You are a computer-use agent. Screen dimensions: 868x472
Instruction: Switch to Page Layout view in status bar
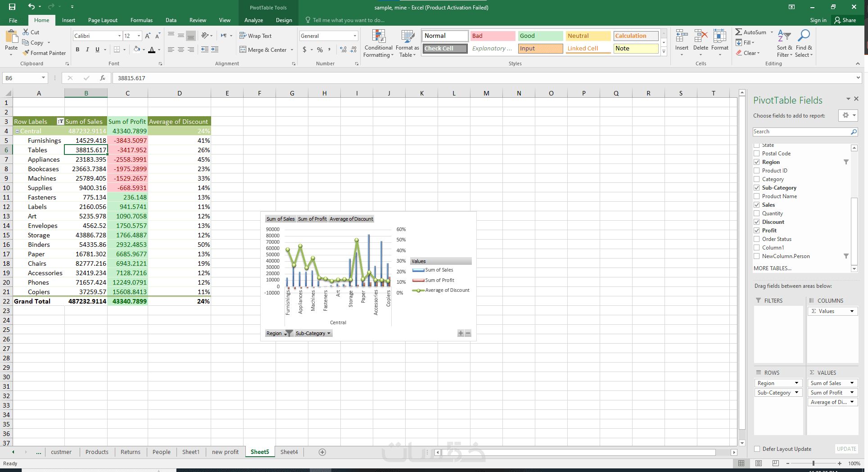[x=759, y=463]
